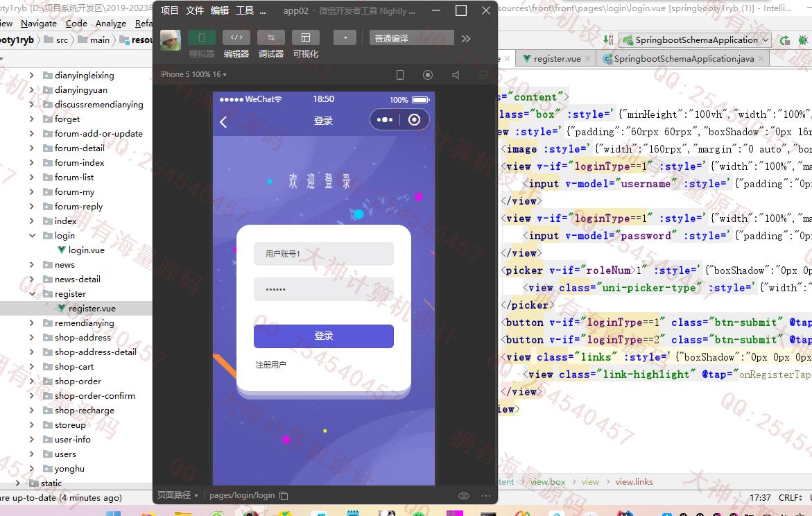Open the mini program capsule three-dots menu
Screen dimensions: 812x516
(x=385, y=120)
